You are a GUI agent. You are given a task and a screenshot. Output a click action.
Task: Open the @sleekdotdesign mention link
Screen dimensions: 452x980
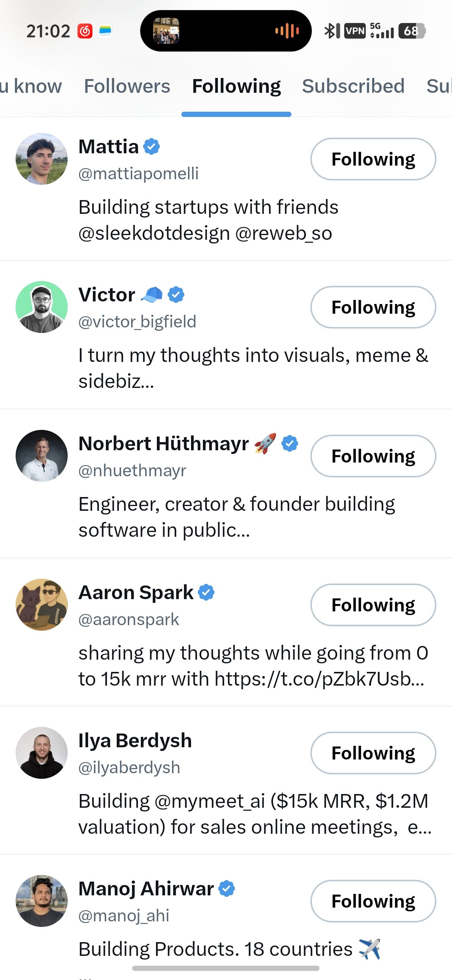(154, 233)
